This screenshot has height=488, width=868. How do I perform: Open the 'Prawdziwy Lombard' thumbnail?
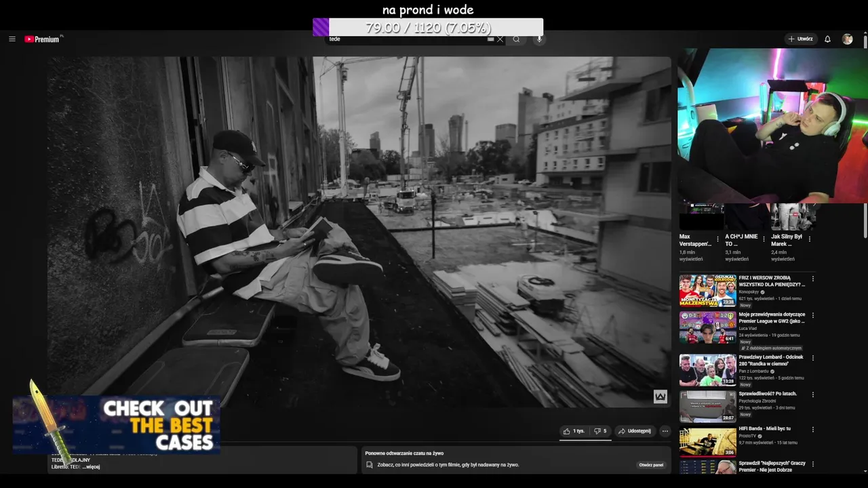[x=708, y=370]
